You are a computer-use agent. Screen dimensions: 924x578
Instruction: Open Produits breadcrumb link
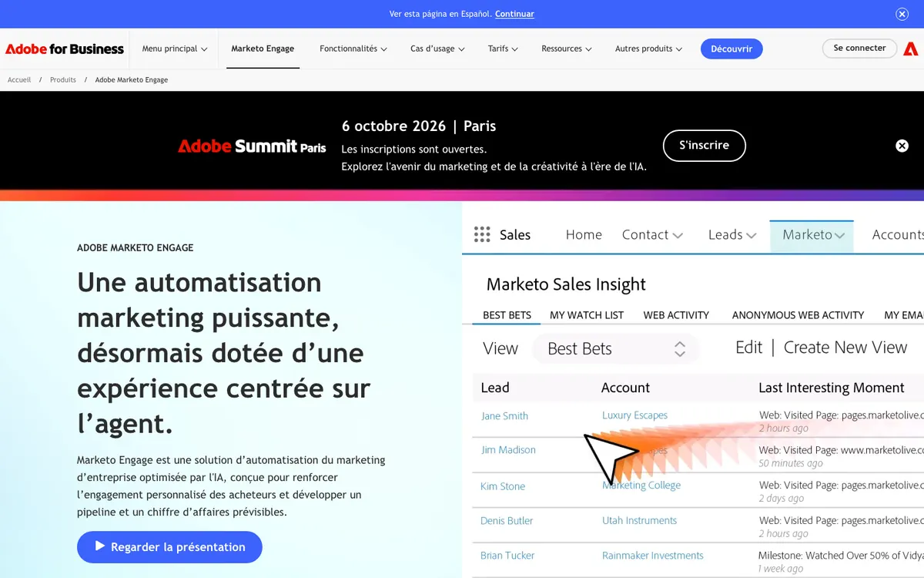pos(63,80)
